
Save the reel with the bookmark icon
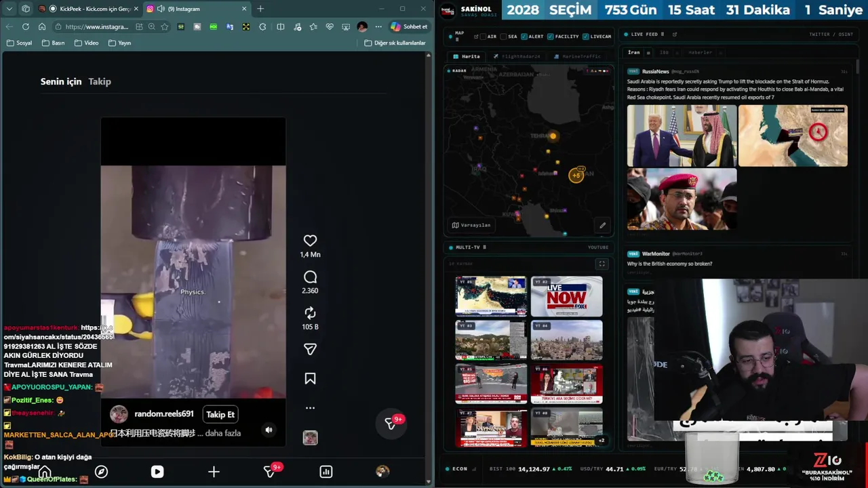pos(310,379)
